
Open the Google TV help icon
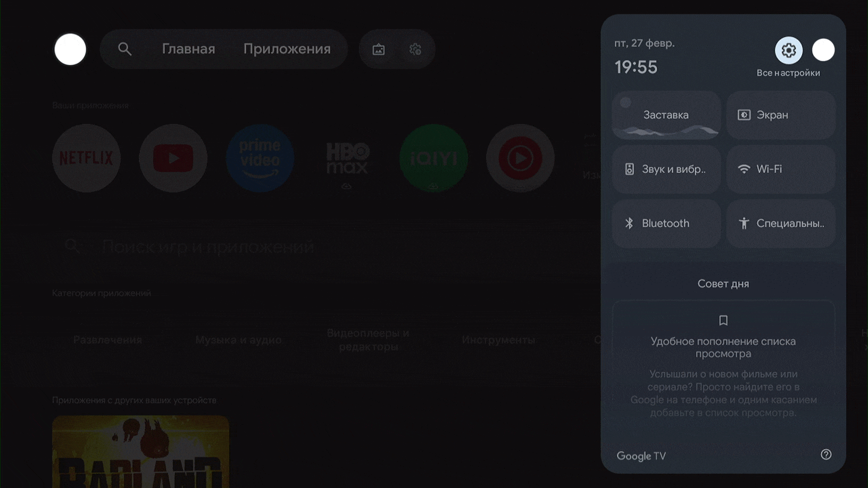click(x=825, y=455)
